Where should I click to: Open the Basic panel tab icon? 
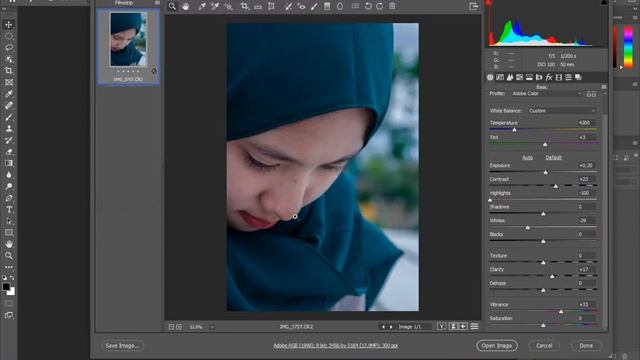(x=490, y=77)
